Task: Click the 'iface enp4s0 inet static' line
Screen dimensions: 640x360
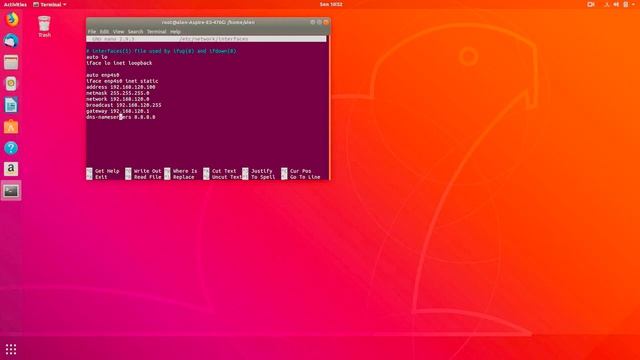Action: [122, 81]
